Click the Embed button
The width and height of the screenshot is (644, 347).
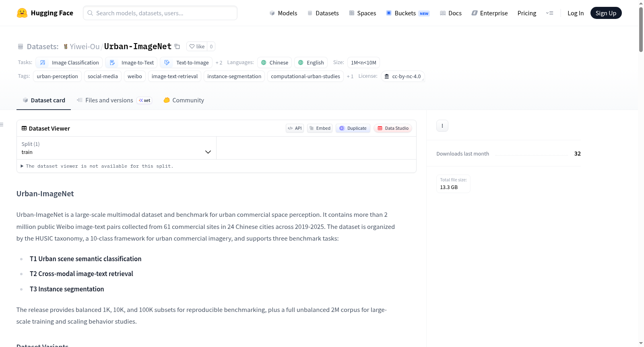[320, 128]
